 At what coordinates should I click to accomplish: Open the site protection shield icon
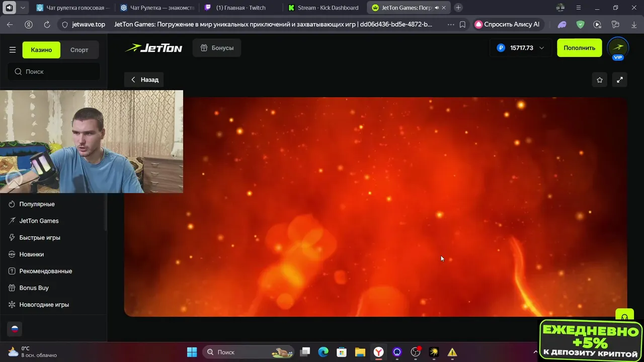64,24
